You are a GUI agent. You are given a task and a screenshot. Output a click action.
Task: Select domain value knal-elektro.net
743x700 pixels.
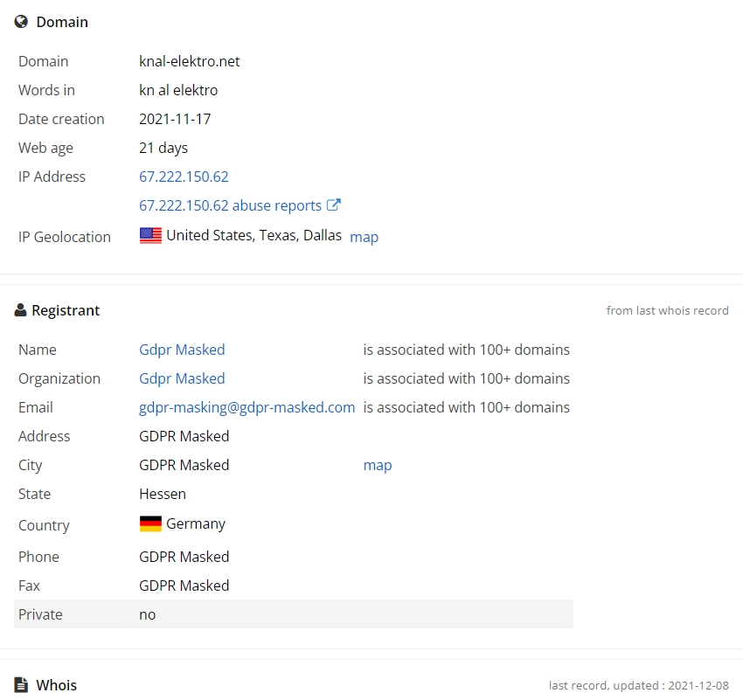[190, 61]
